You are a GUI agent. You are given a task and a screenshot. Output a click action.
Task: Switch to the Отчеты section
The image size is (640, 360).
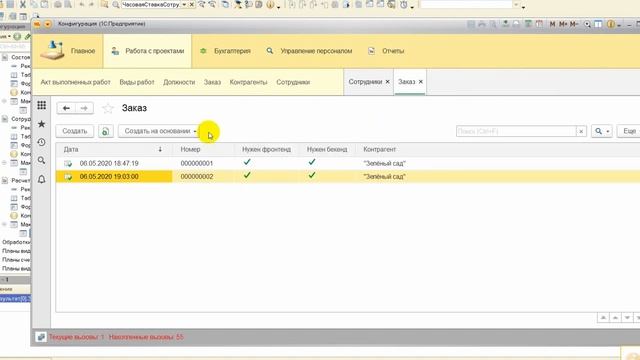386,51
